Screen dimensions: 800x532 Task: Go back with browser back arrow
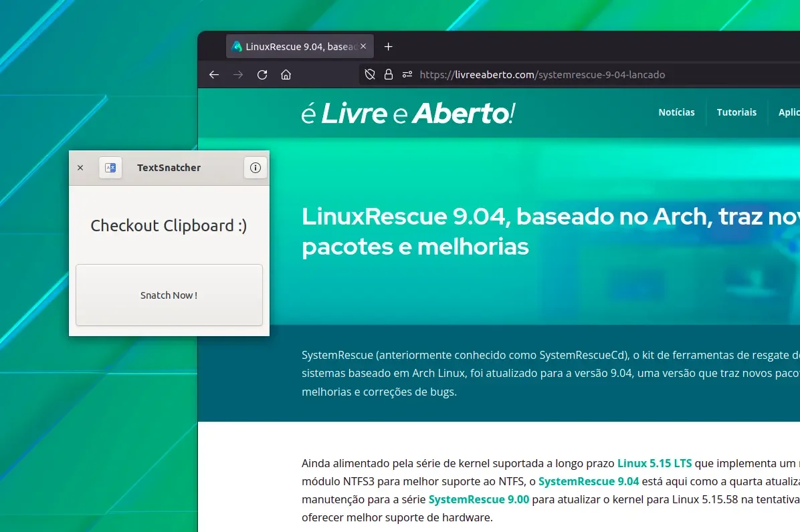coord(214,75)
